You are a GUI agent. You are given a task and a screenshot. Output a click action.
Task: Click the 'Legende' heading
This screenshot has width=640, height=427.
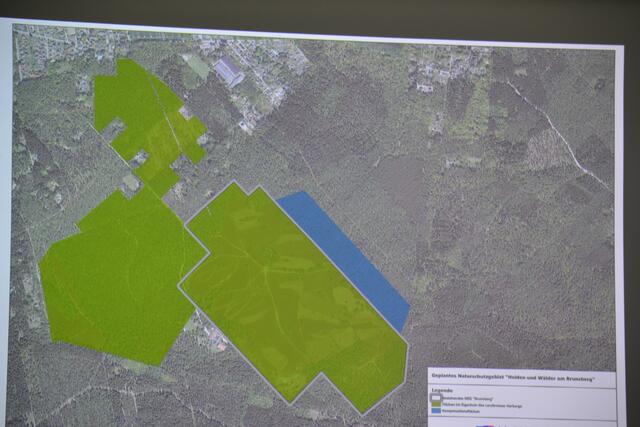coord(442,390)
